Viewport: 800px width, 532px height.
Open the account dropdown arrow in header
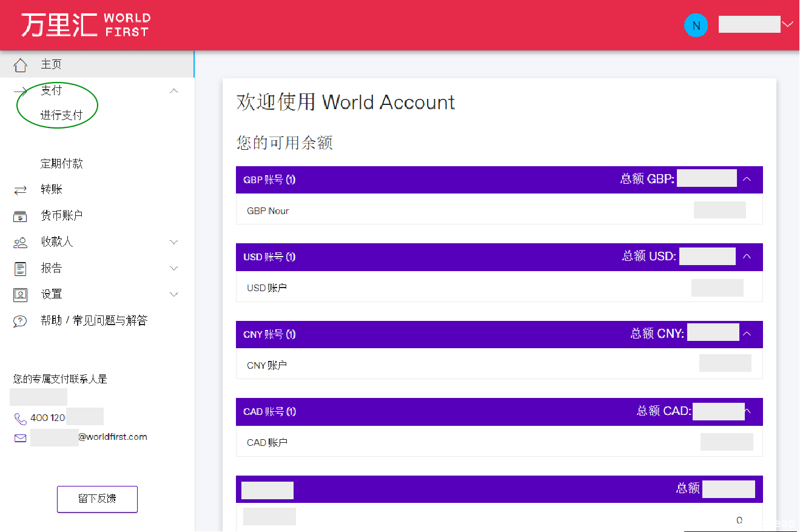coord(787,25)
